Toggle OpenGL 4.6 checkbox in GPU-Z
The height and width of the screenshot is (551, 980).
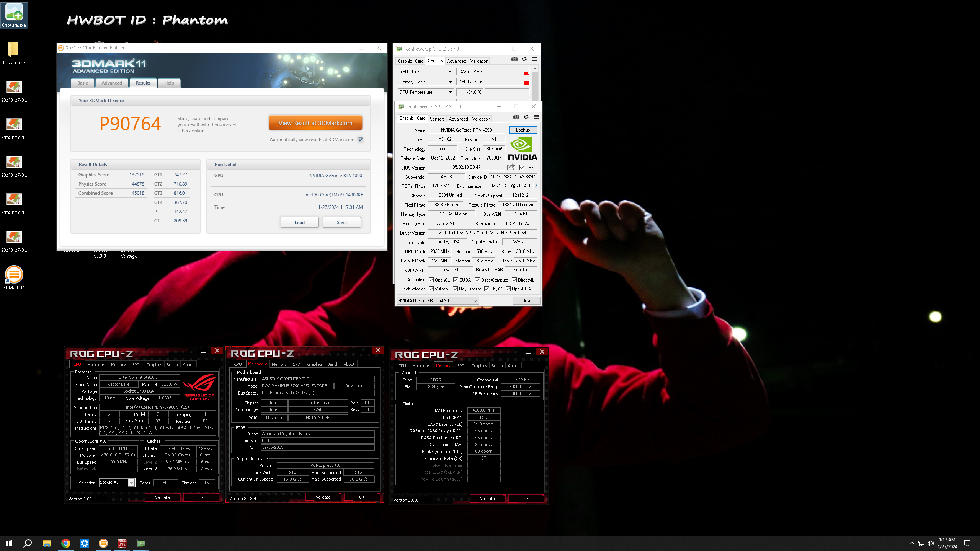pyautogui.click(x=508, y=289)
